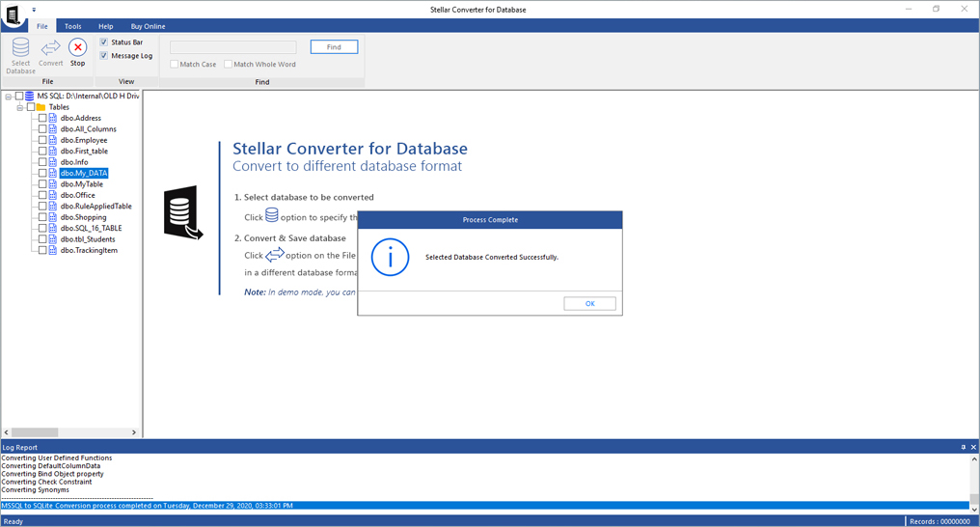Check the MS SQL database root checkbox
The image size is (980, 527).
point(19,96)
